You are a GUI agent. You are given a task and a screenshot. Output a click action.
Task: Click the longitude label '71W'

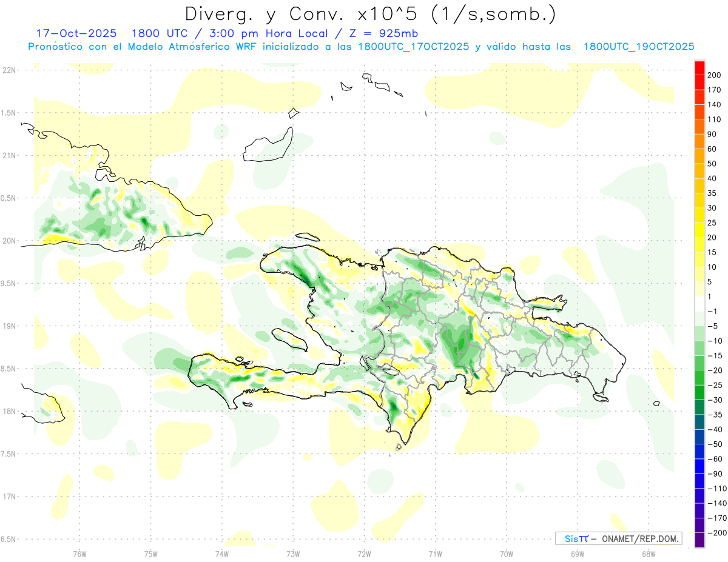point(435,554)
